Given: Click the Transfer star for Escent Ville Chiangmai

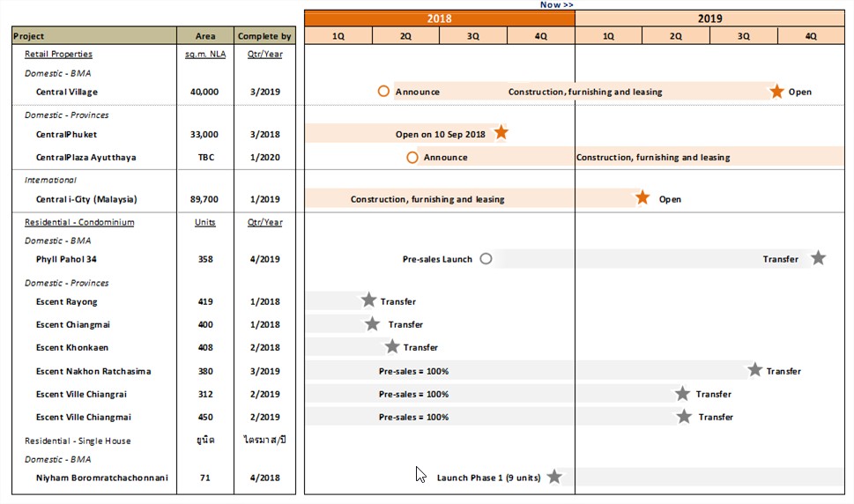Looking at the screenshot, I should 684,417.
